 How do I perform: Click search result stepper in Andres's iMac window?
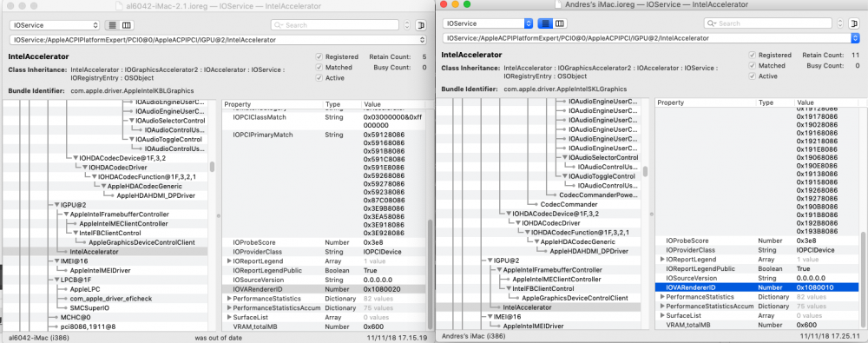[840, 23]
